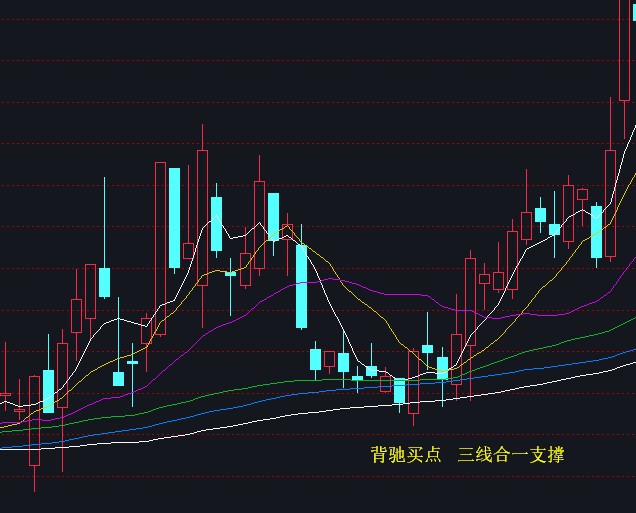
Task: Click the yellow "三线合一支撑" annotation text
Action: 511,455
